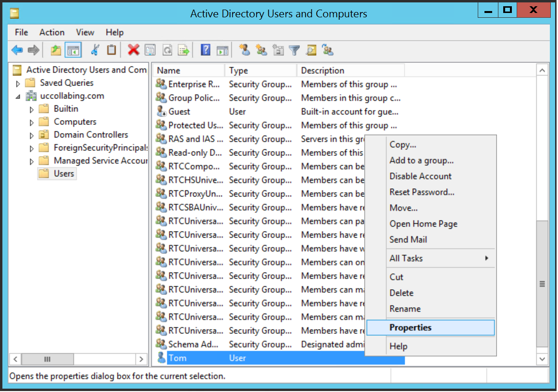Screen dimensions: 558x392
Task: Click the Tom user icon
Action: coord(161,357)
